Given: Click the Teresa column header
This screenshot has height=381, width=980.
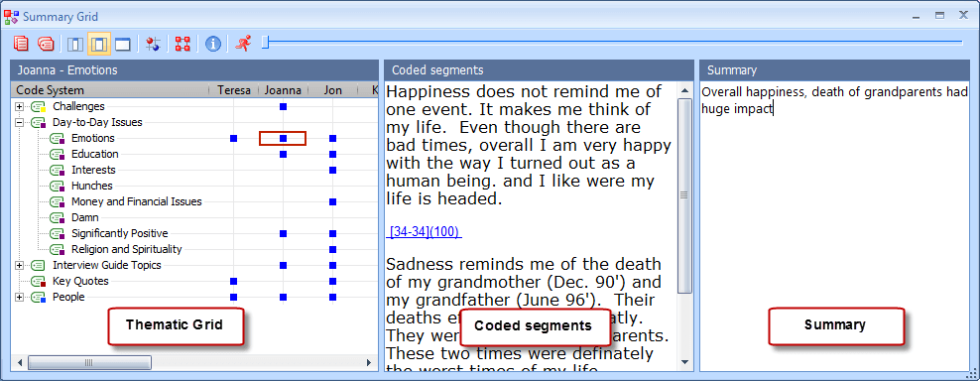Looking at the screenshot, I should coord(234,90).
